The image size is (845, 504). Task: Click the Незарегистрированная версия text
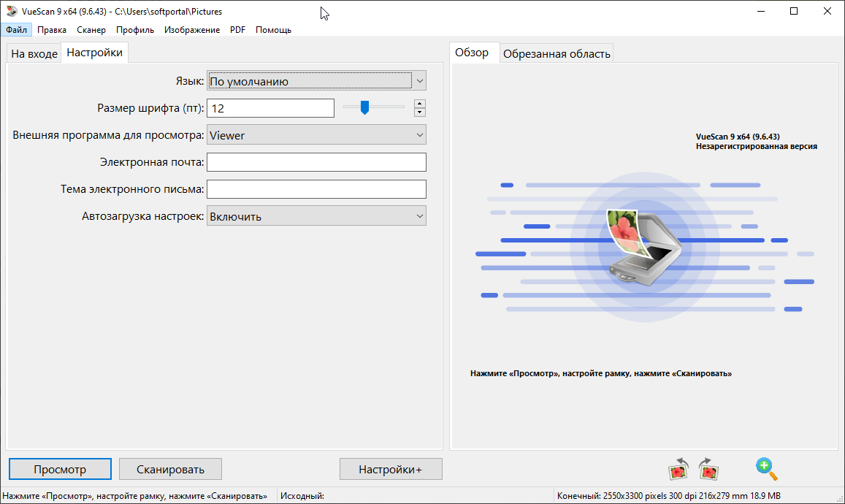point(756,146)
